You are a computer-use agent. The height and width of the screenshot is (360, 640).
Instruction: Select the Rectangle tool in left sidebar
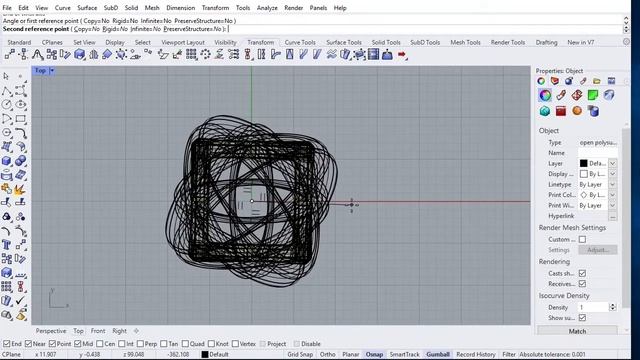pyautogui.click(x=20, y=119)
